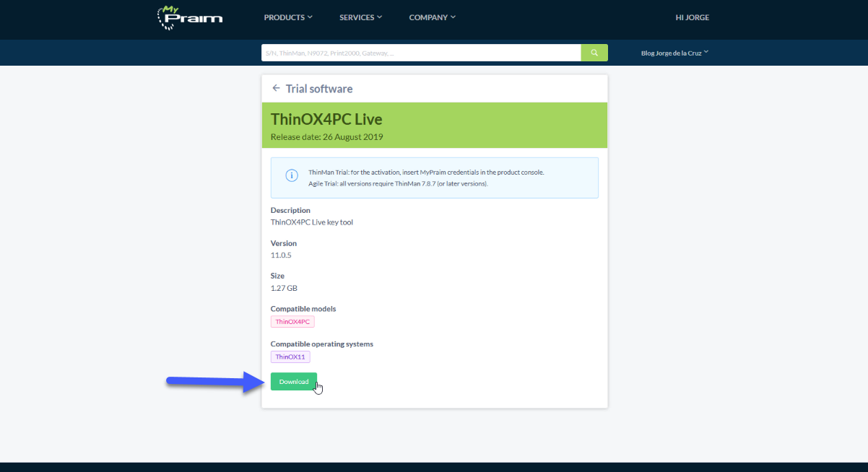This screenshot has height=472, width=868.
Task: Click the size value 1.27 GB
Action: (284, 288)
